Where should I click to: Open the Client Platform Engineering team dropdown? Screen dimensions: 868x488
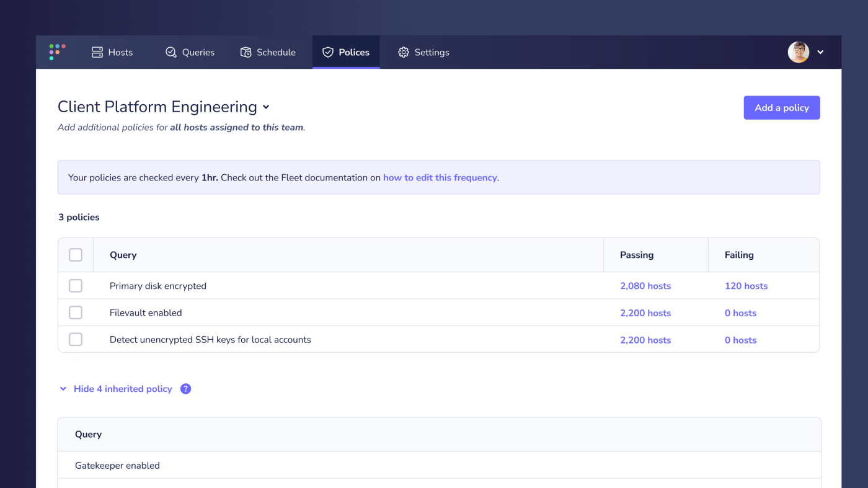point(164,107)
